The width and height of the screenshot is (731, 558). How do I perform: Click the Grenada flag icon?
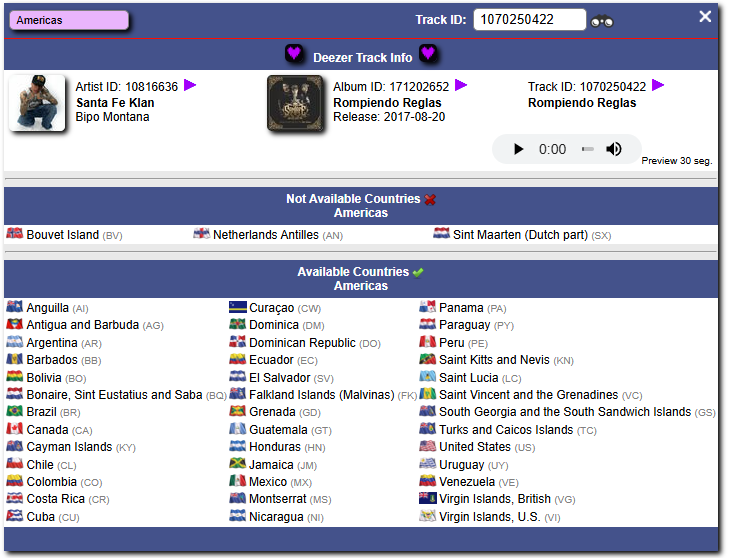tap(237, 411)
